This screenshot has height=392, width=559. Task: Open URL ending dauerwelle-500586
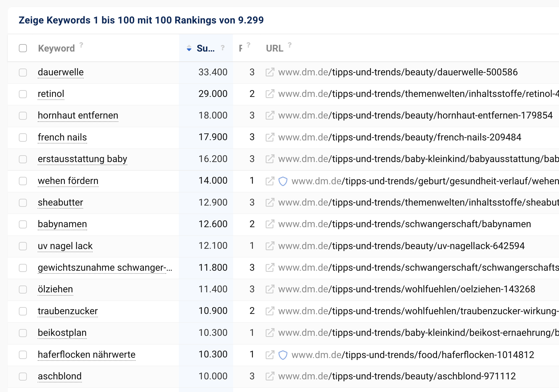398,72
